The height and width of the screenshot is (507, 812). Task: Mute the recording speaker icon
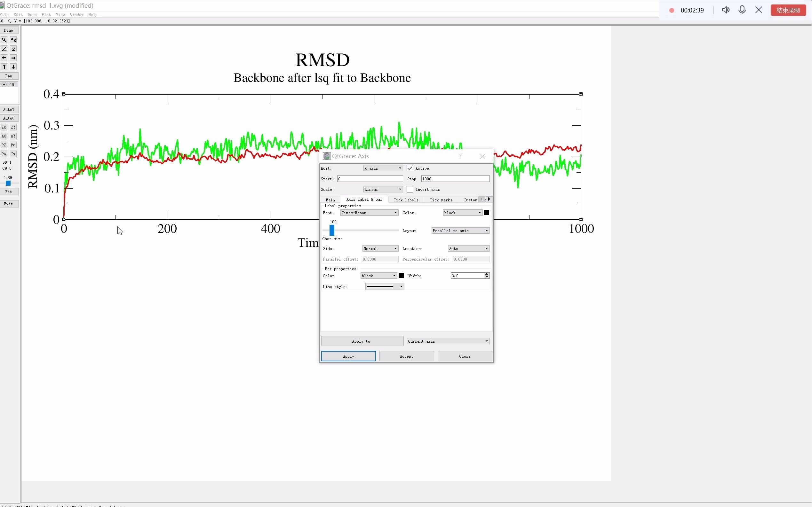coord(725,10)
